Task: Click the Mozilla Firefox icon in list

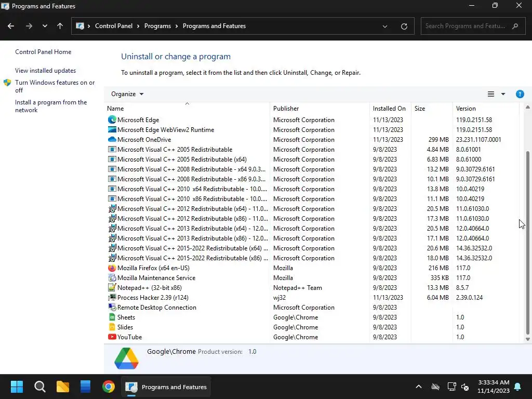Action: click(112, 268)
